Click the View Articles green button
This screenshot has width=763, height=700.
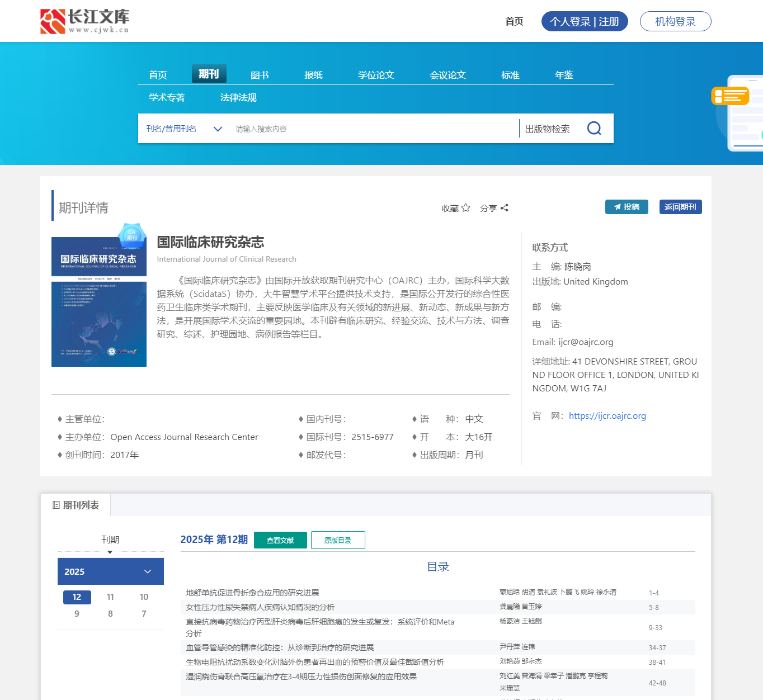pyautogui.click(x=280, y=540)
